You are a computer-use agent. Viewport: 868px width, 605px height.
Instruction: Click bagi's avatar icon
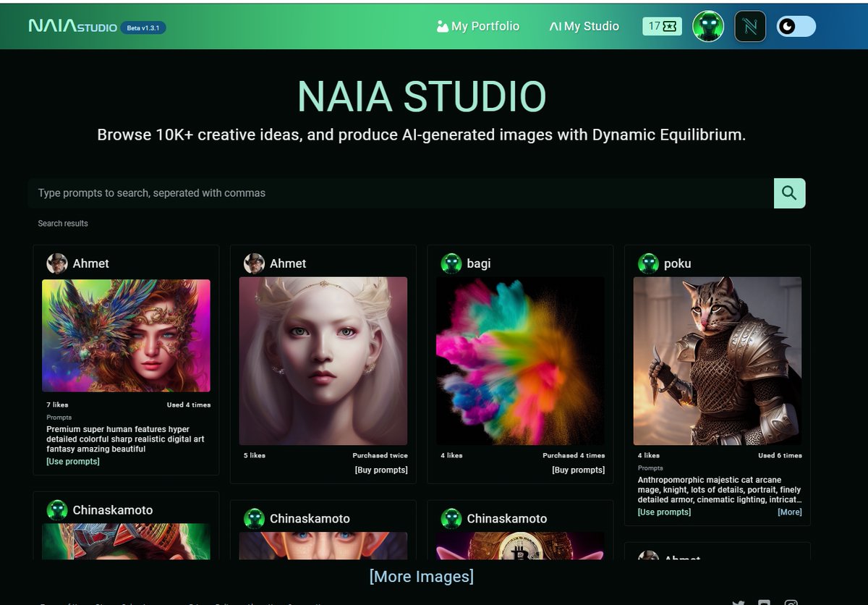(x=451, y=263)
